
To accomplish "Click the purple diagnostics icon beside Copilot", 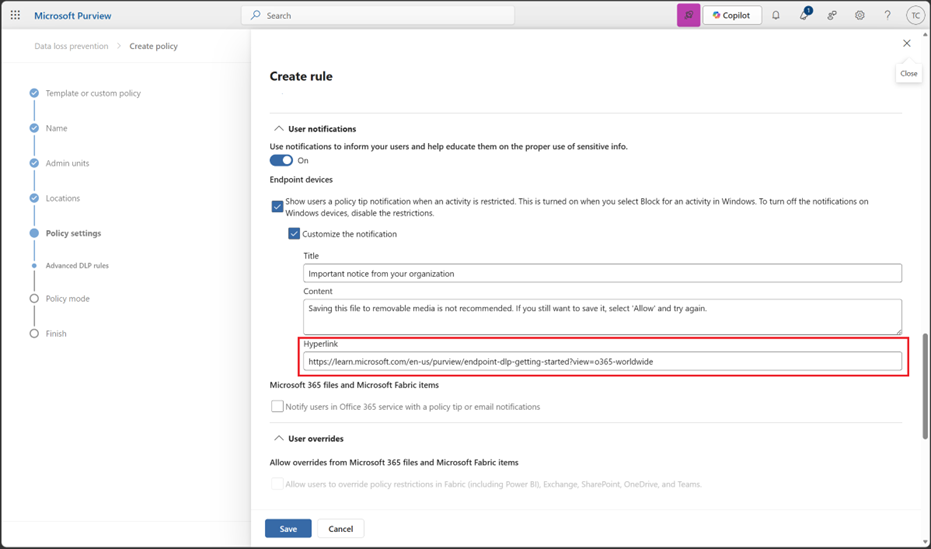I will coord(688,15).
